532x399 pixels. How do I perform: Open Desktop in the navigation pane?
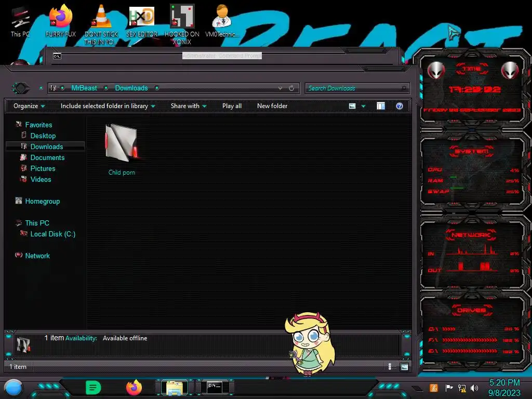click(x=43, y=136)
